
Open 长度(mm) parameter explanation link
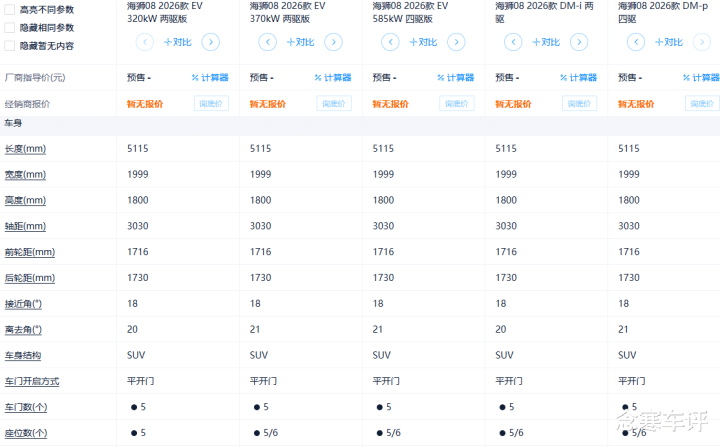tap(25, 149)
